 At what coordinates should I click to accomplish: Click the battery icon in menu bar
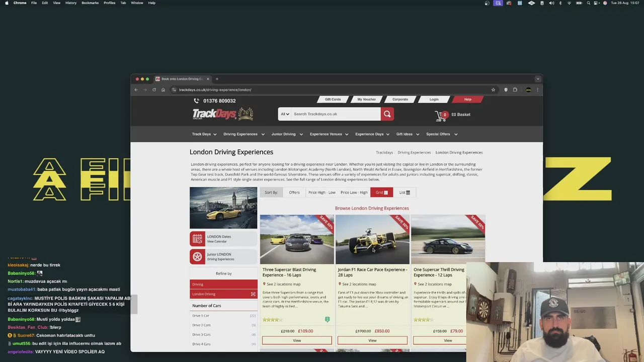[x=579, y=3]
